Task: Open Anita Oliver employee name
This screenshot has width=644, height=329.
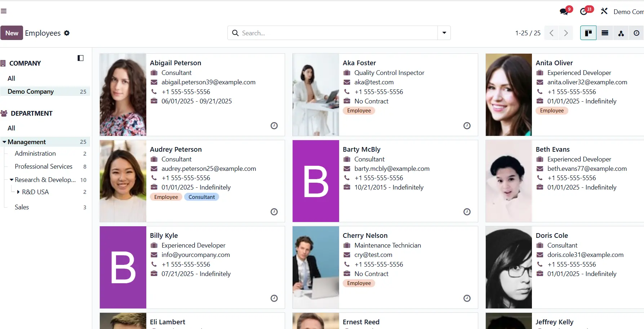Action: point(554,63)
